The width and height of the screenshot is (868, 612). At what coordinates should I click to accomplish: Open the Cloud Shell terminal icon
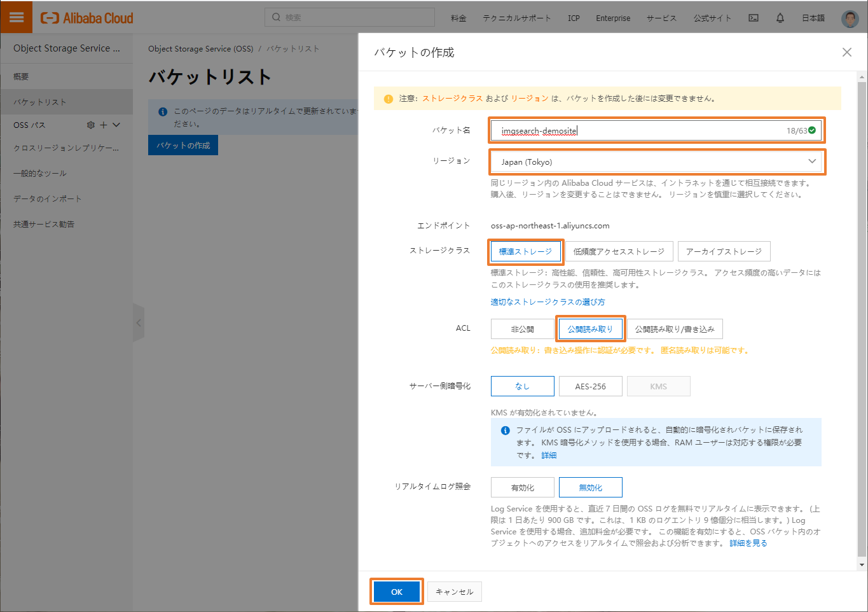754,18
